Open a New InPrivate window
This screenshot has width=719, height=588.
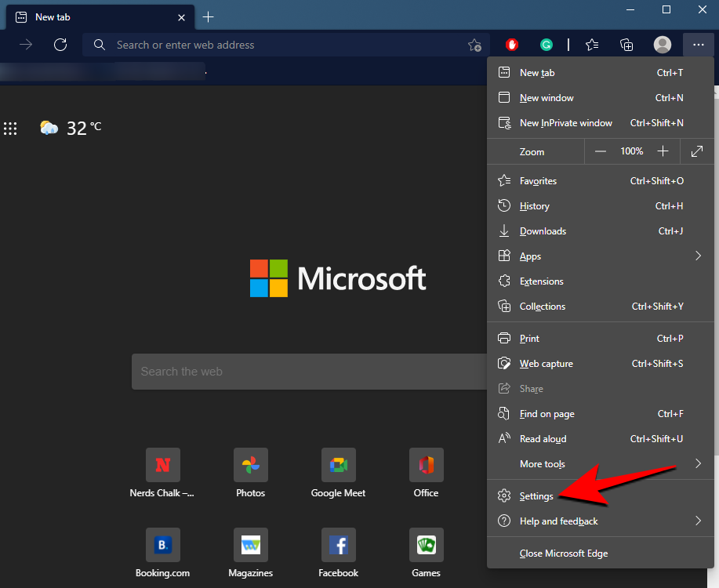click(x=566, y=122)
